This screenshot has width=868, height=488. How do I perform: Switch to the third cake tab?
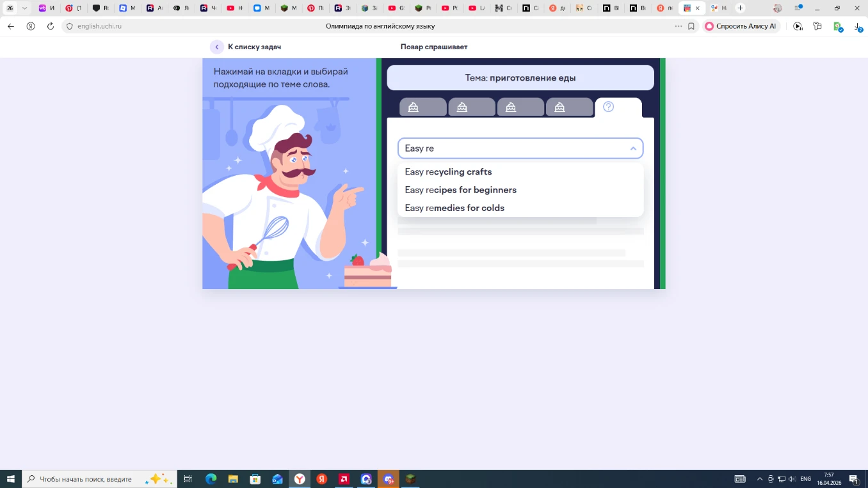[x=520, y=107]
